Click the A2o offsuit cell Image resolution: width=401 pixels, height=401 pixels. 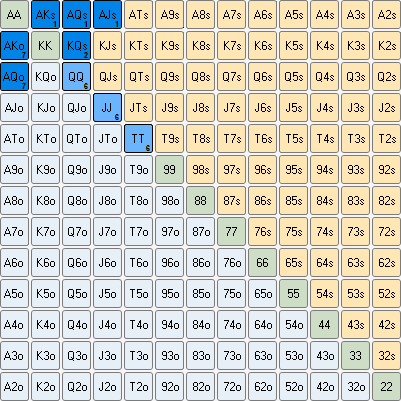click(x=14, y=387)
